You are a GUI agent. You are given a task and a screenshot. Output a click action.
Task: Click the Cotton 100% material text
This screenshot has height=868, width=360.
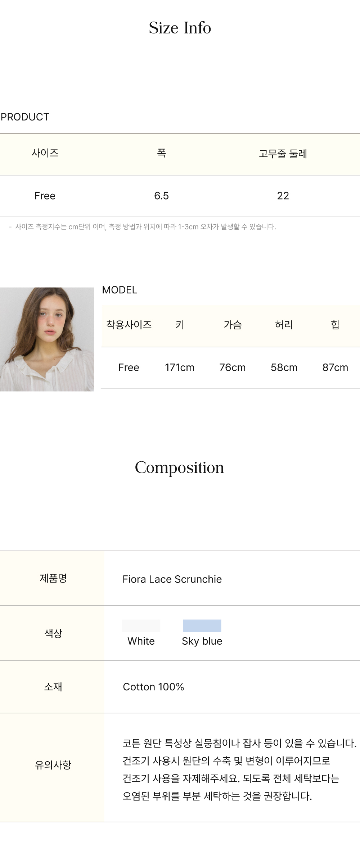153,687
